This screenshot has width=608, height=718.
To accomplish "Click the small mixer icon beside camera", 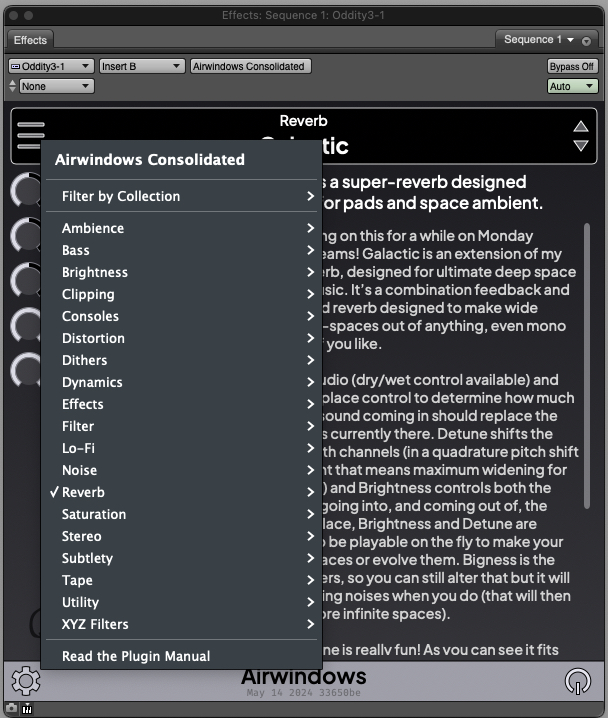I will (x=27, y=708).
